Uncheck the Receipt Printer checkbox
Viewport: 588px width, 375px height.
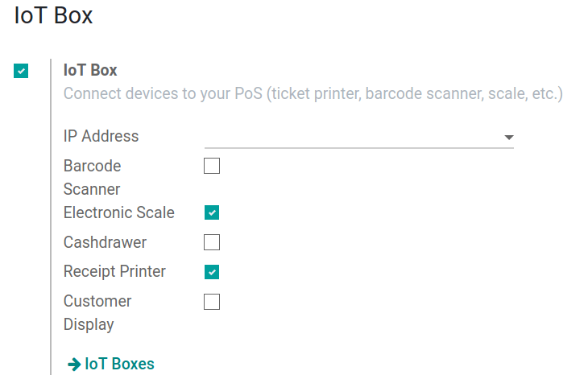[x=212, y=272]
